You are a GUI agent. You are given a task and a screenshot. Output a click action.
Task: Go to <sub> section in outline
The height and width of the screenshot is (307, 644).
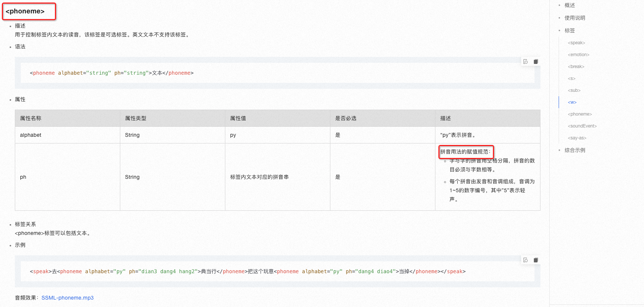(574, 90)
